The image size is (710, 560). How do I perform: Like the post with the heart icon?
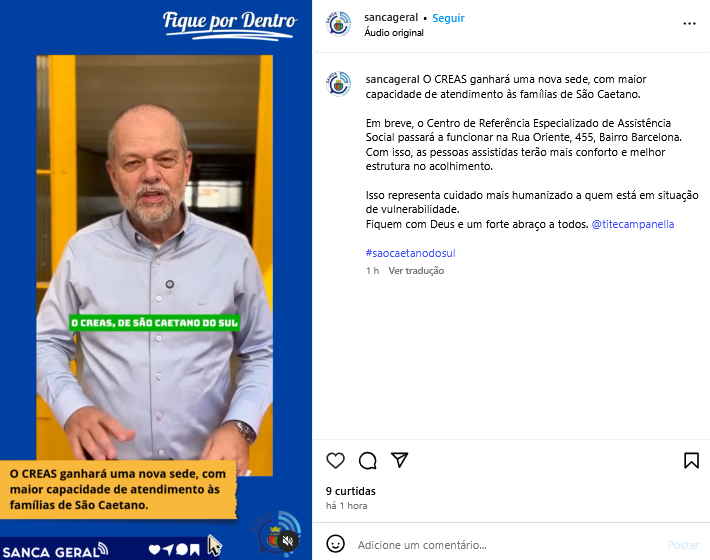point(336,460)
